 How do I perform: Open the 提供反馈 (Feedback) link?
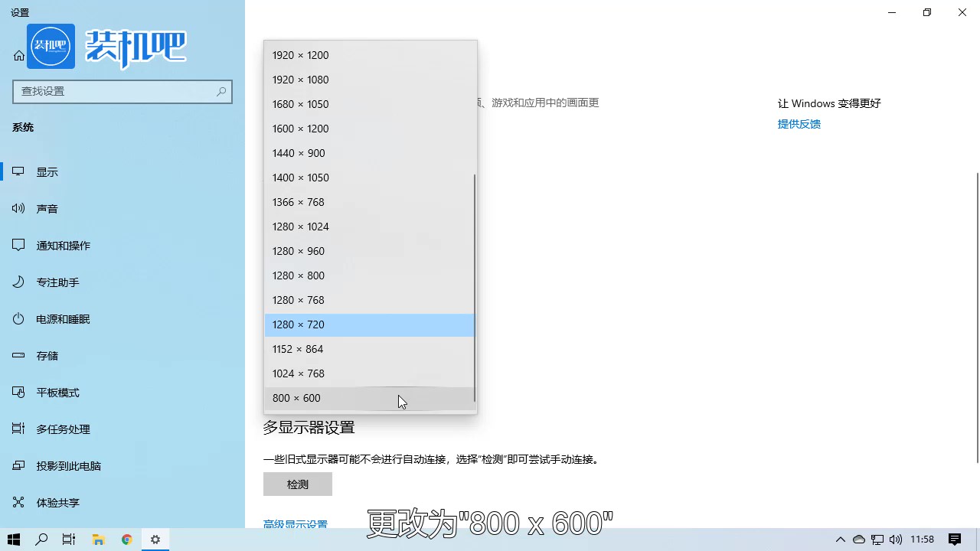pyautogui.click(x=799, y=124)
